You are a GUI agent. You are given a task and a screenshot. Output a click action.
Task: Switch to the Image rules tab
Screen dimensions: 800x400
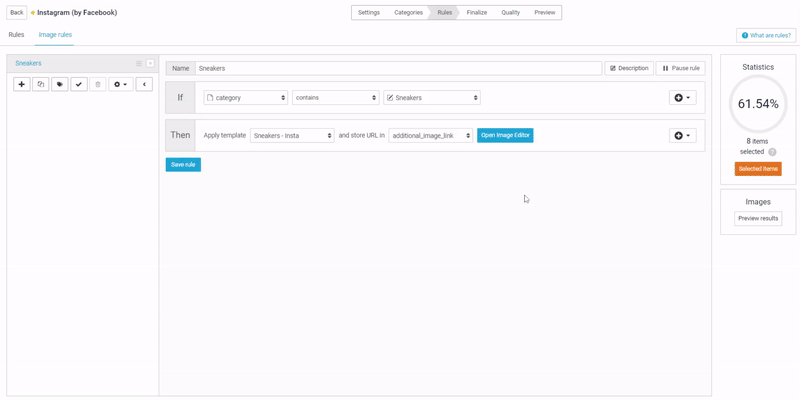[x=55, y=35]
